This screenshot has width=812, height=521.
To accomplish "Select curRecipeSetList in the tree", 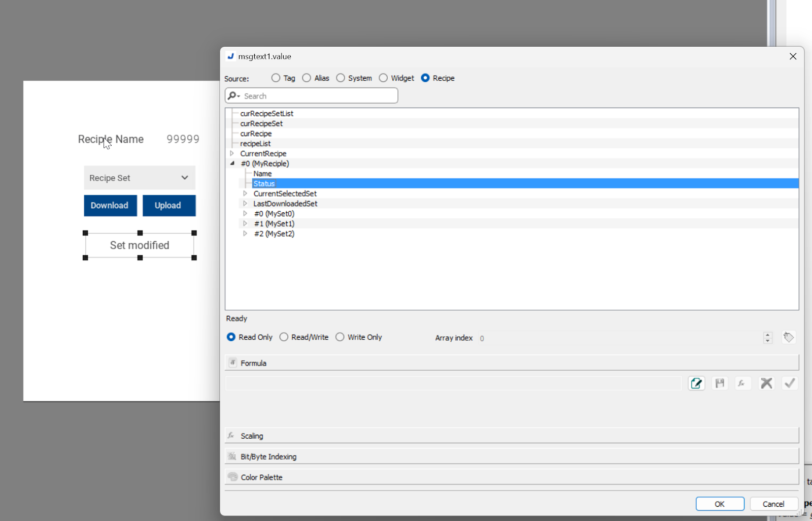I will (267, 113).
